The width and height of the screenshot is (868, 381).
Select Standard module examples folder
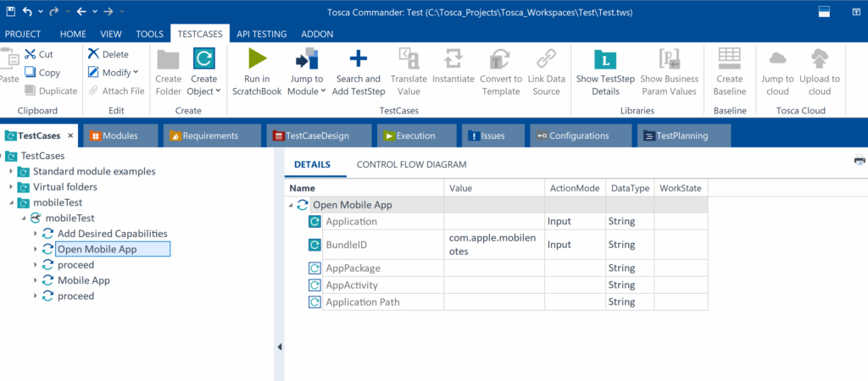click(94, 171)
